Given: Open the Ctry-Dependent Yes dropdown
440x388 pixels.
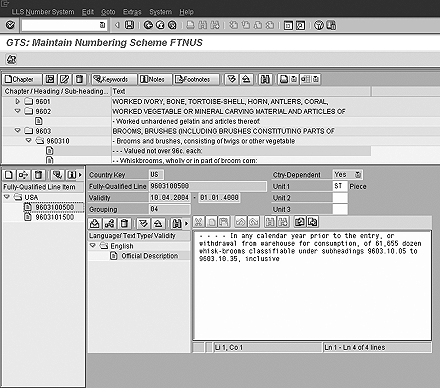Looking at the screenshot, I should pyautogui.click(x=358, y=175).
